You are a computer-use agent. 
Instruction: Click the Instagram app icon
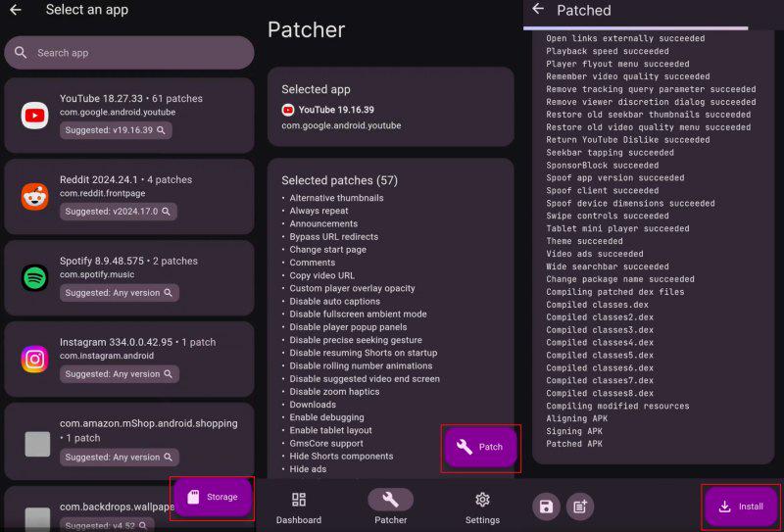coord(35,359)
